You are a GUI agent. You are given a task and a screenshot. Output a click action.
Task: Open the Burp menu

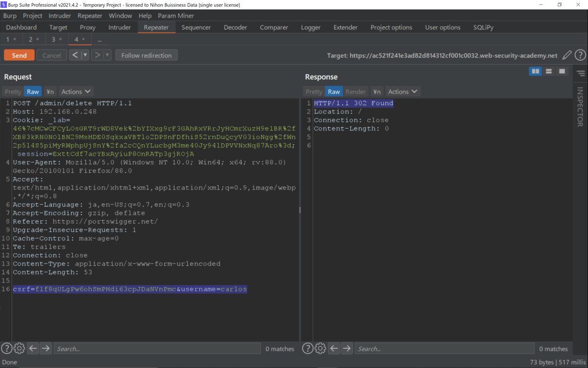[10, 16]
